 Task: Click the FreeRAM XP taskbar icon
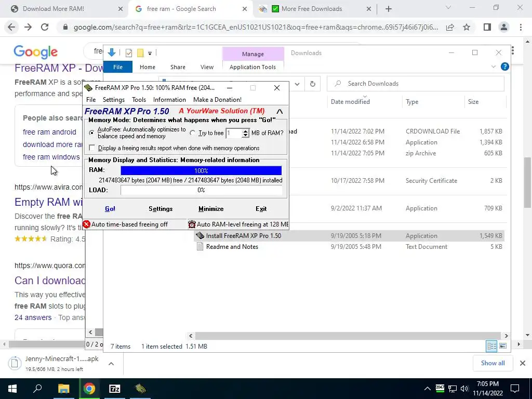[140, 389]
